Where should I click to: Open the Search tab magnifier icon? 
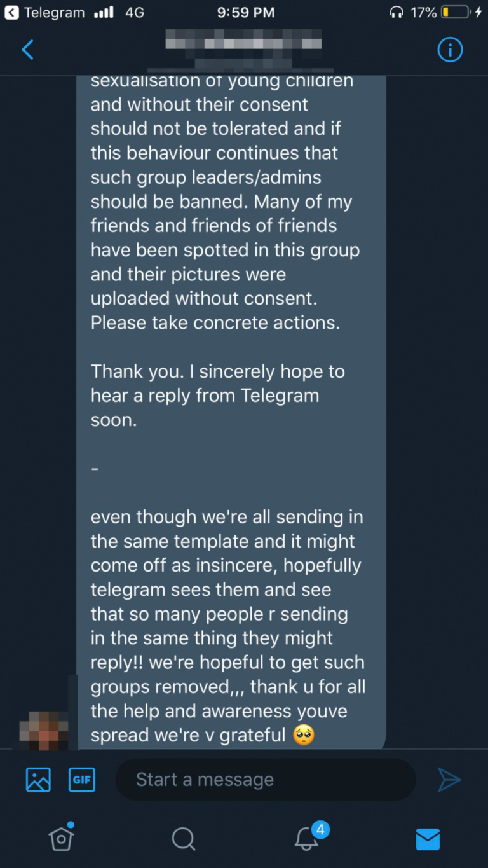[183, 838]
